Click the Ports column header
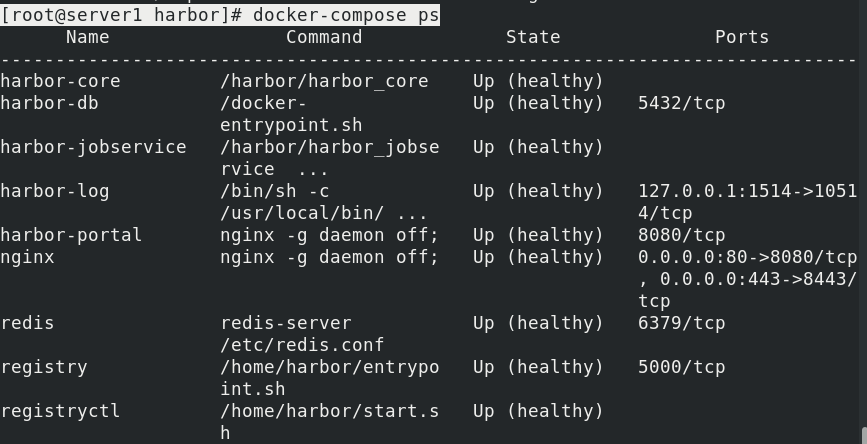The width and height of the screenshot is (867, 444). click(742, 37)
